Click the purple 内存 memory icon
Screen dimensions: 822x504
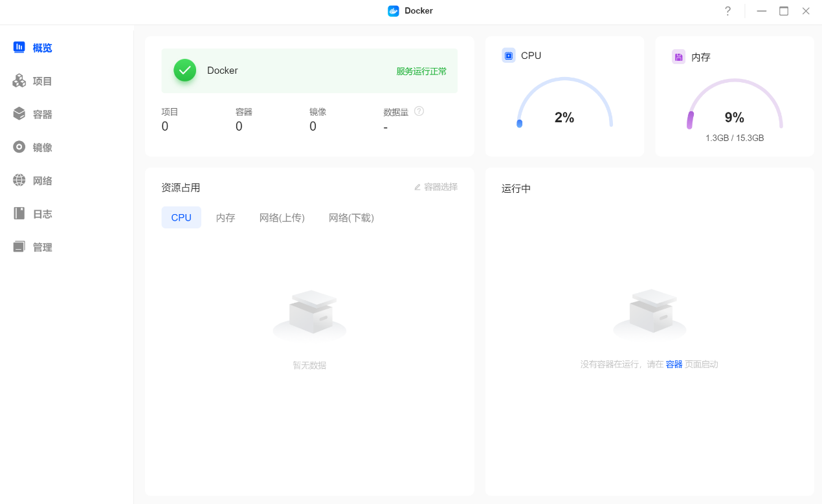679,57
